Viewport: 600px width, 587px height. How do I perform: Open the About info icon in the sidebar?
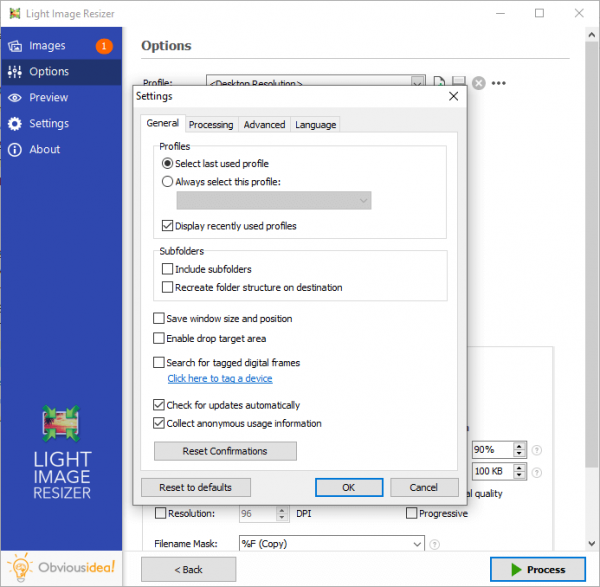pyautogui.click(x=15, y=150)
